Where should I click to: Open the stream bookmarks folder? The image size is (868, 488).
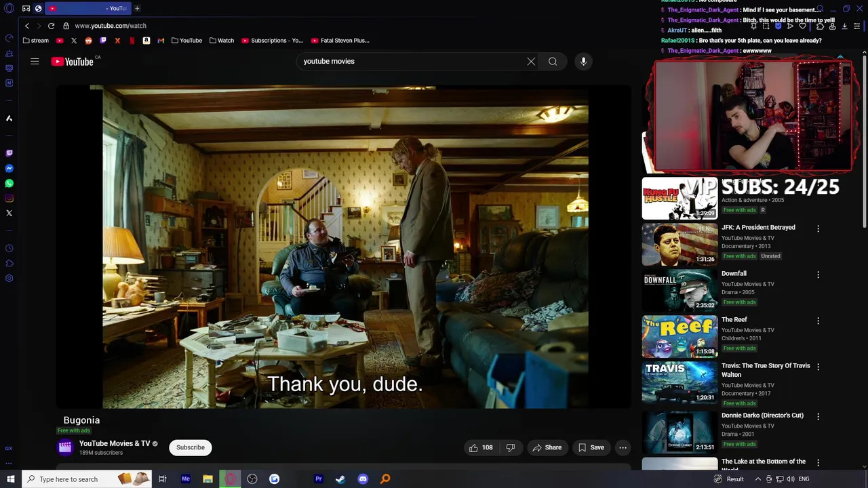(x=35, y=41)
